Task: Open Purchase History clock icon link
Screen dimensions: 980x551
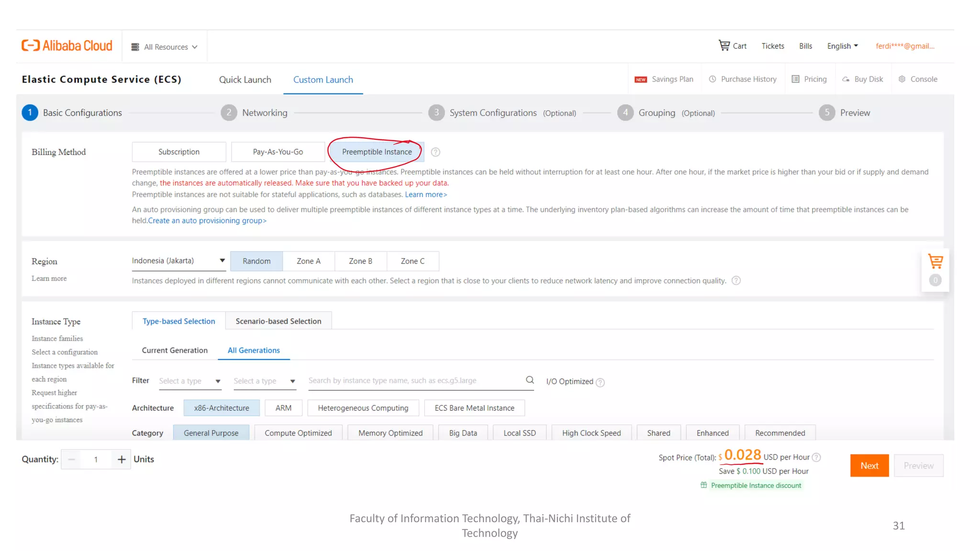Action: 743,79
